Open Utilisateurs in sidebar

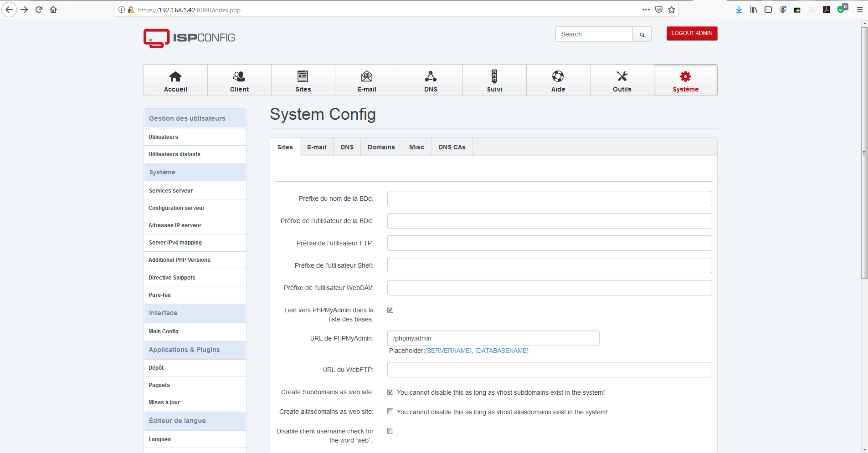pyautogui.click(x=195, y=137)
